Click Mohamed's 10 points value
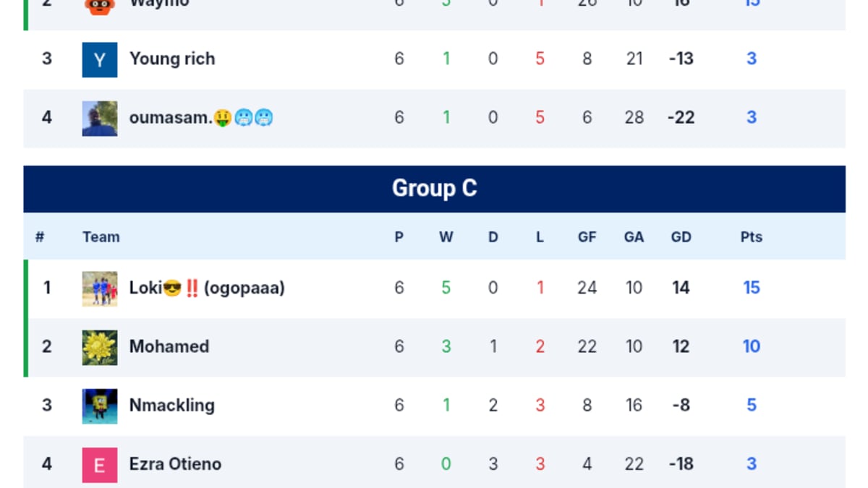868x488 pixels. [x=752, y=346]
